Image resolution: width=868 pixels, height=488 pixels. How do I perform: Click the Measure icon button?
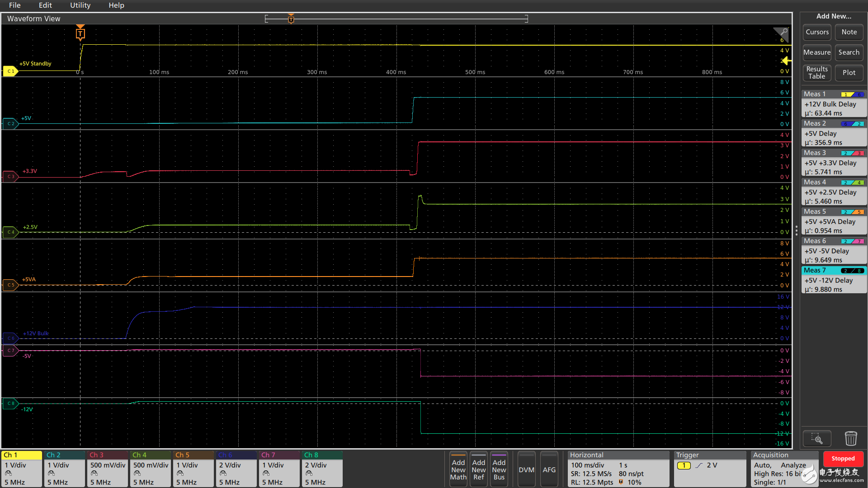(x=816, y=52)
